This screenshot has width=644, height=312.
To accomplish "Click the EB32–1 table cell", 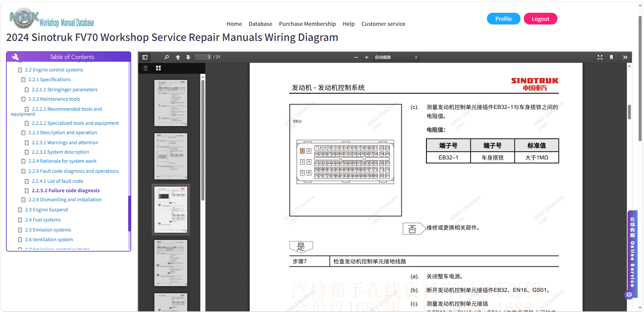I will 448,157.
